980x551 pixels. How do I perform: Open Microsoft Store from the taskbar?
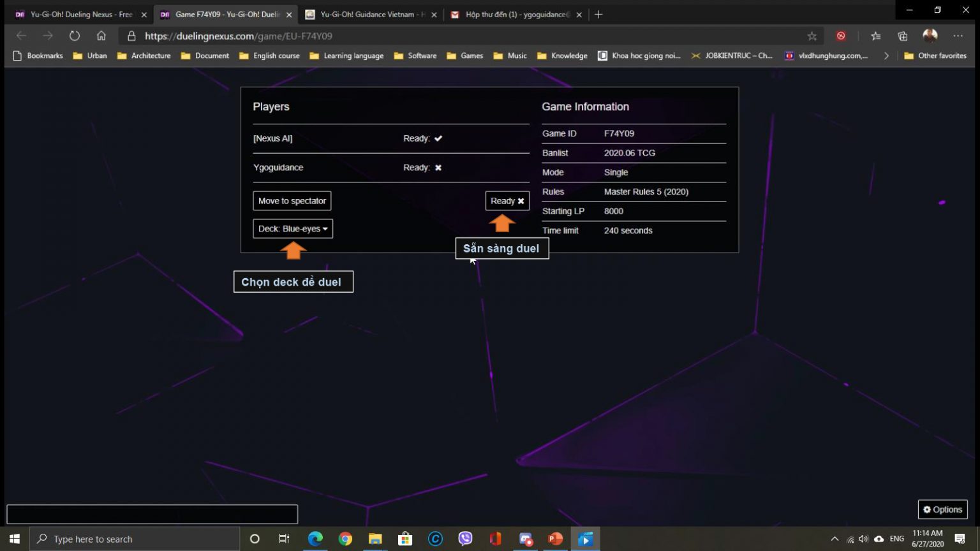[405, 539]
